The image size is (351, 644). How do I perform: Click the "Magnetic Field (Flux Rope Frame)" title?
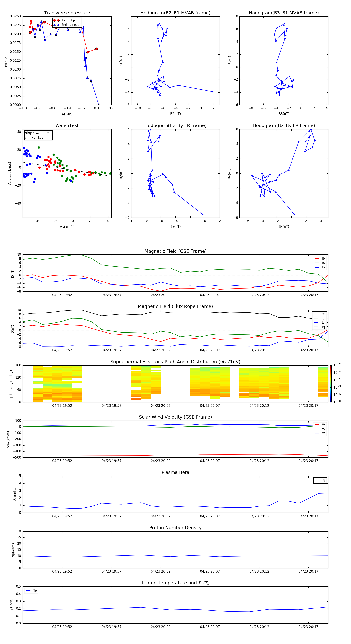[175, 307]
